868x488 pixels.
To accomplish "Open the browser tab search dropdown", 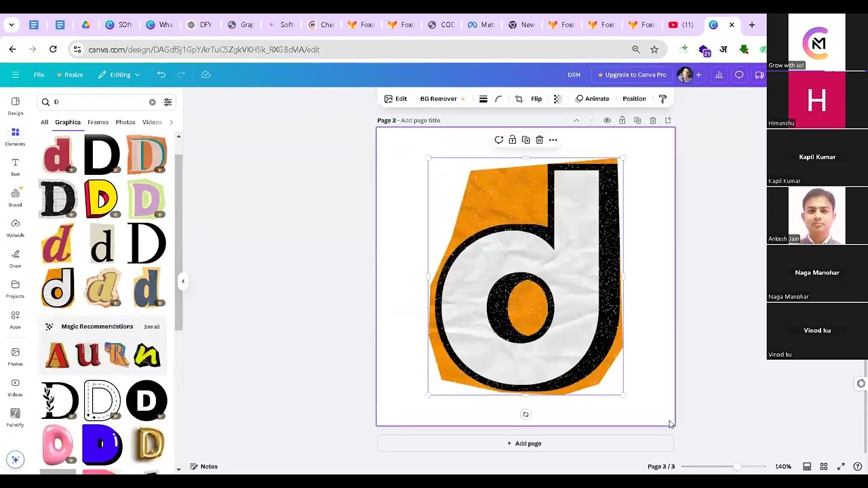I will (x=12, y=25).
